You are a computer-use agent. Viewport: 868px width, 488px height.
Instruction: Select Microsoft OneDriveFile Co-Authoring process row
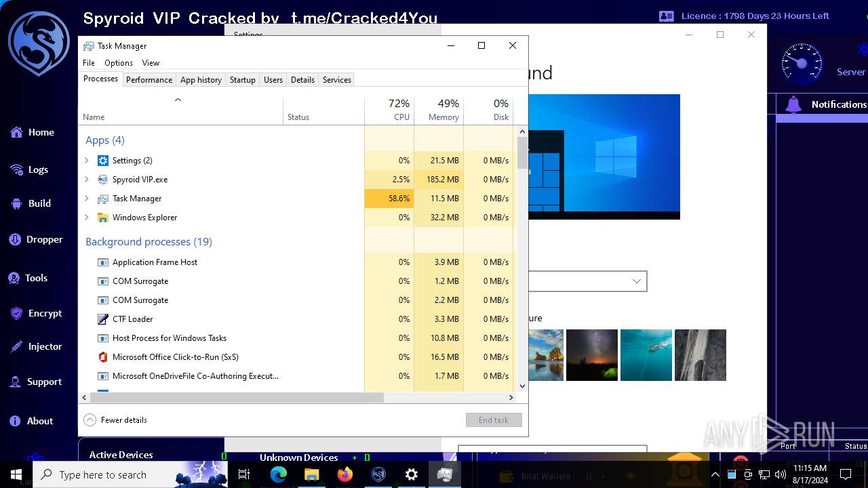point(296,376)
